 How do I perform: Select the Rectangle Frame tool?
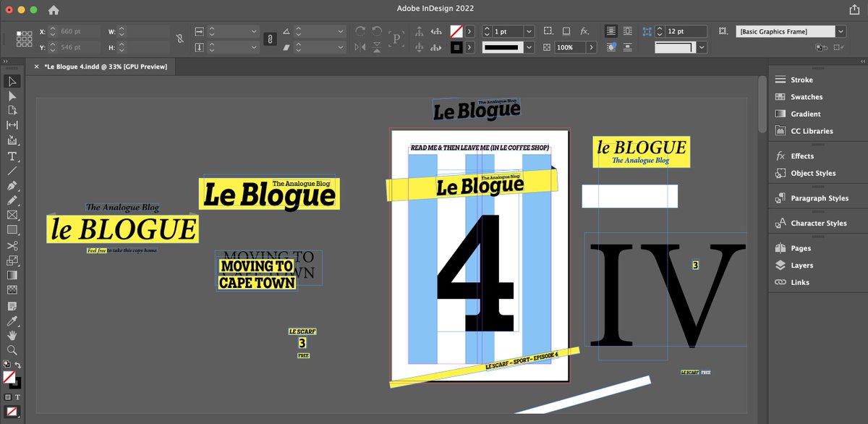12,215
